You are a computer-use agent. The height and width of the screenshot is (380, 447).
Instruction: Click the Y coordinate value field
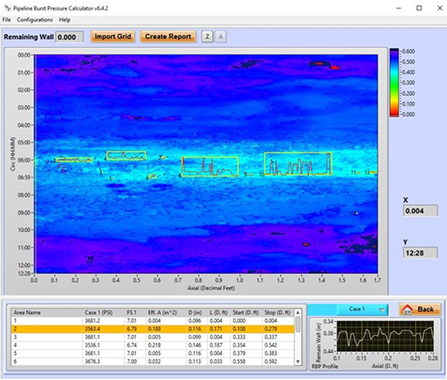pyautogui.click(x=420, y=253)
